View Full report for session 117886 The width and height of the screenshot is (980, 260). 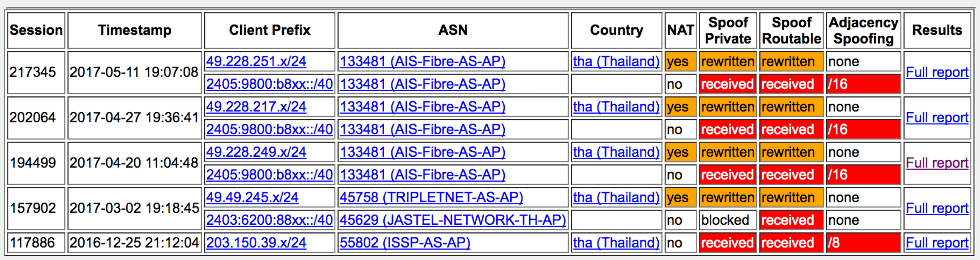click(x=937, y=243)
